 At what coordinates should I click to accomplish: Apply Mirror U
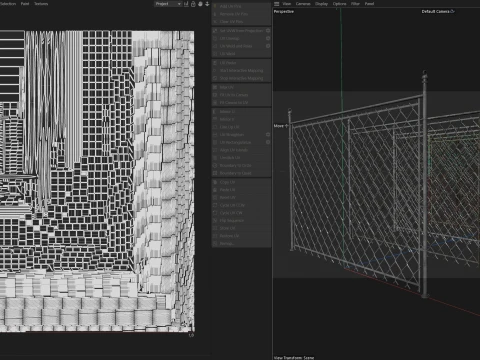coord(241,112)
